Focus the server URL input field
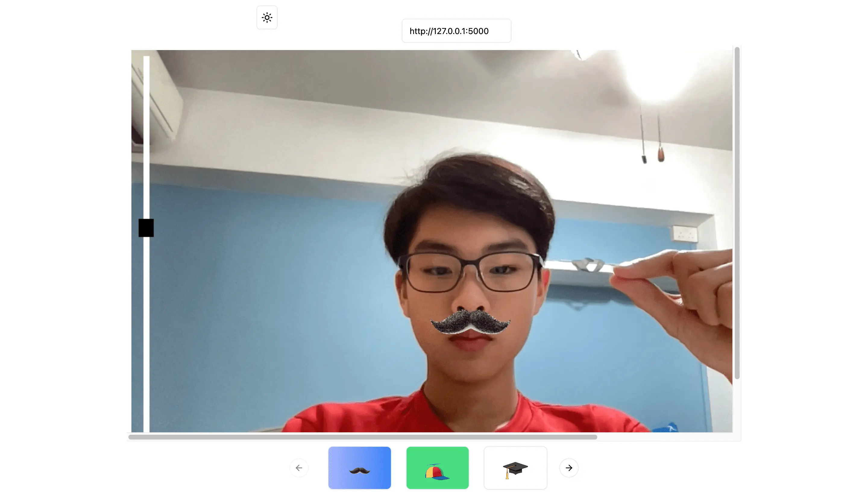 click(x=456, y=31)
